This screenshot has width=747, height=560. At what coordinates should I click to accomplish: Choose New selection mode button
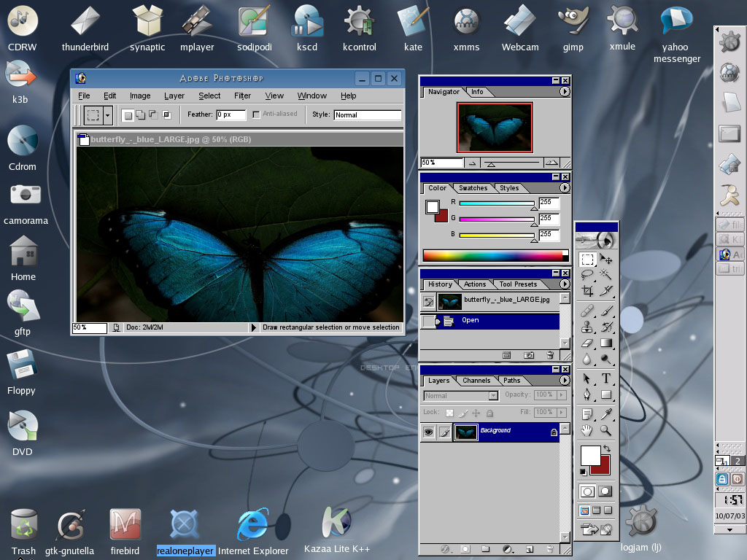(128, 114)
